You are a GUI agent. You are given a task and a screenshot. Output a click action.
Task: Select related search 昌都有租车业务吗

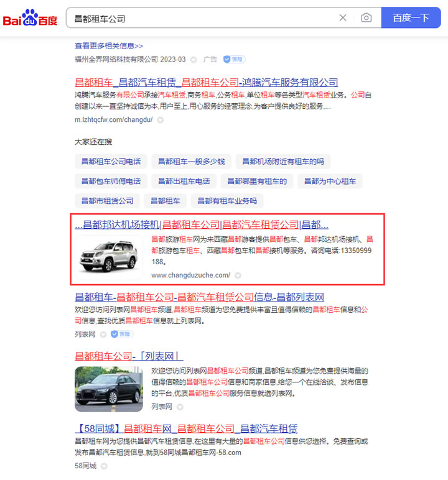[227, 201]
